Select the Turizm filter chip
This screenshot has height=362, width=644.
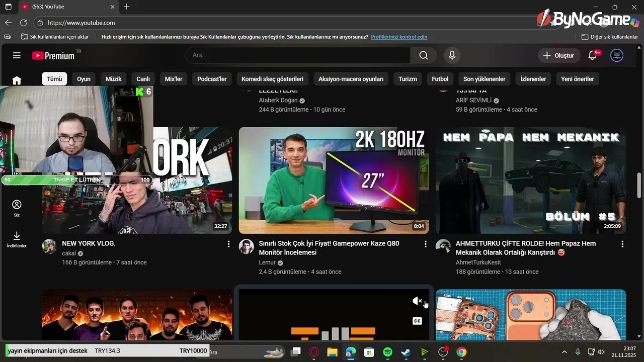pyautogui.click(x=408, y=79)
